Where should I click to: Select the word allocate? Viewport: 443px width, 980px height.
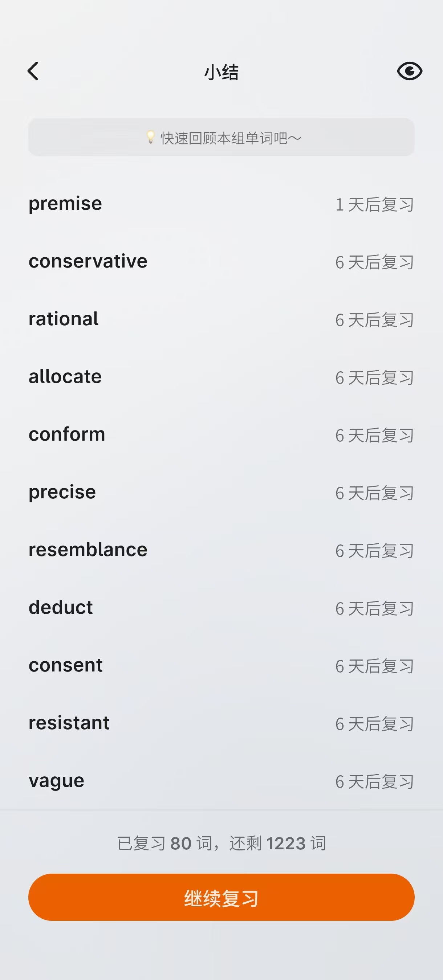(65, 377)
